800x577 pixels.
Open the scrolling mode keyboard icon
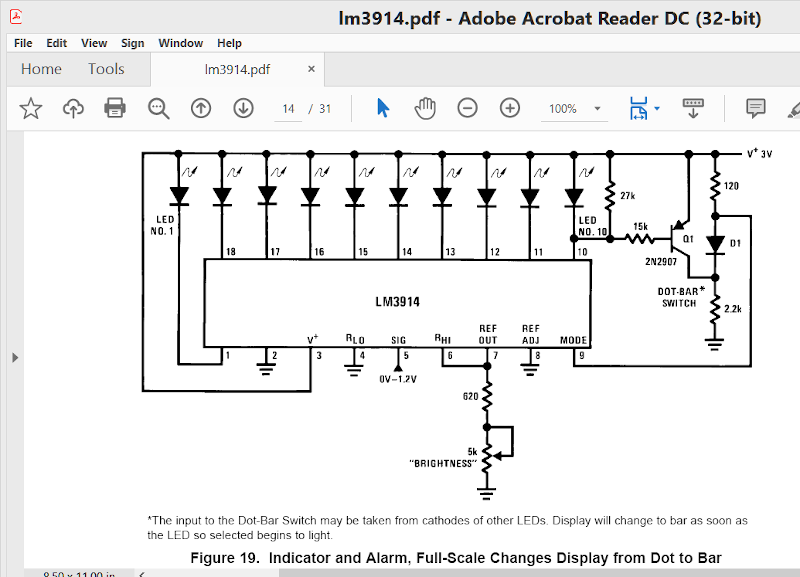point(693,108)
